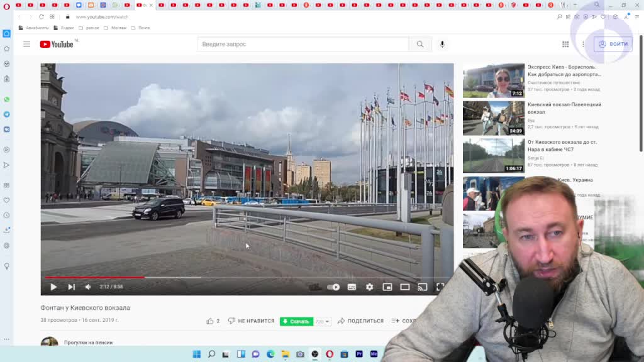Focus the Введите запрос search field
This screenshot has width=644, height=362.
(x=303, y=44)
